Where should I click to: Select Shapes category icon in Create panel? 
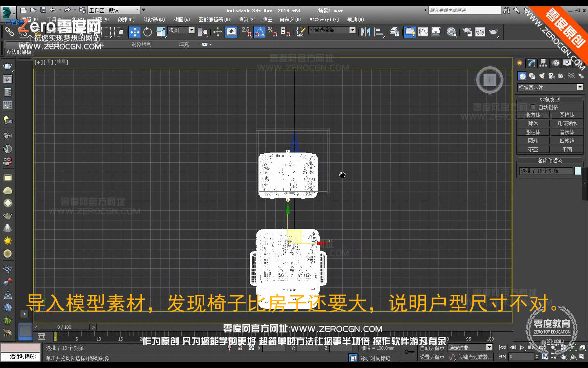(532, 76)
